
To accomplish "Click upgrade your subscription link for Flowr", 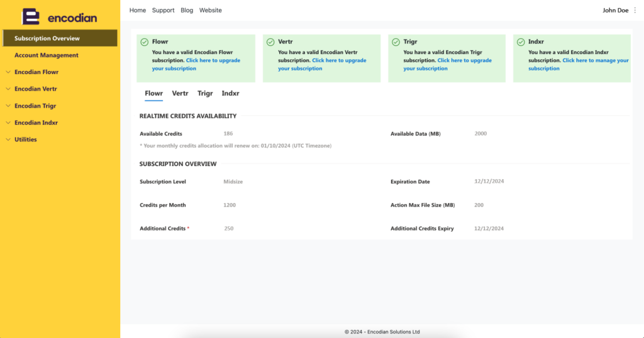I will point(213,61).
